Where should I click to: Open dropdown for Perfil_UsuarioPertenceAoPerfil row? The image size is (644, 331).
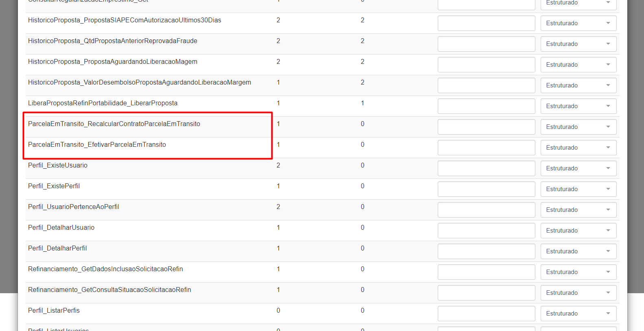(578, 210)
